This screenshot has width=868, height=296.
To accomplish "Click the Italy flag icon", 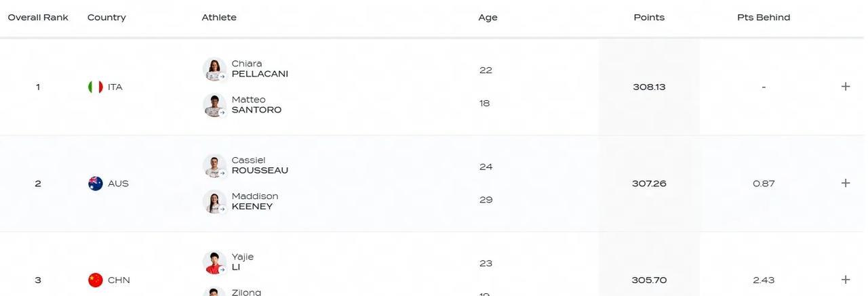I will tap(96, 87).
